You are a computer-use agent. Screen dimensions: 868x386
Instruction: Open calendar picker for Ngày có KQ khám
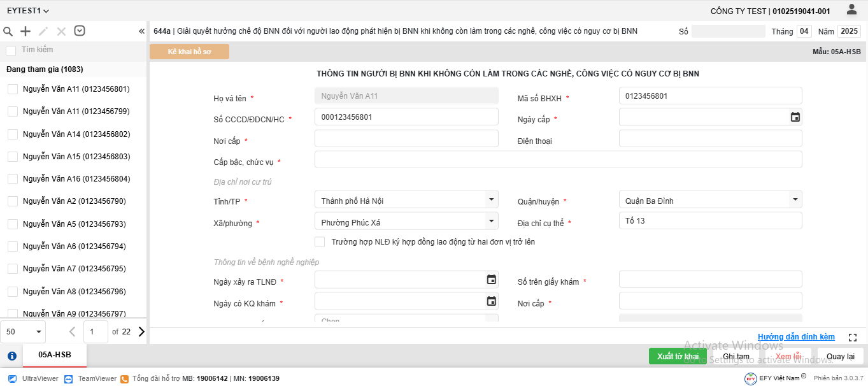coord(491,301)
